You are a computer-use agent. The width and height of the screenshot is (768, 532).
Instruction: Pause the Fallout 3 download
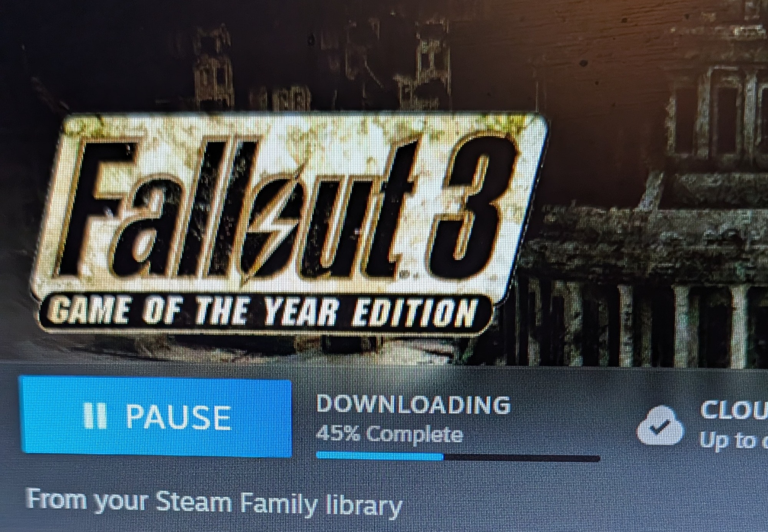(156, 416)
